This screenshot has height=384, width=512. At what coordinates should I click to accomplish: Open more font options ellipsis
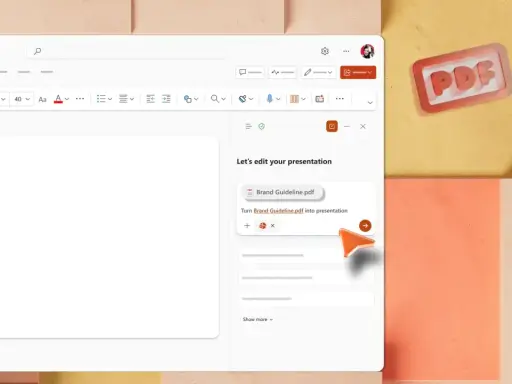80,99
